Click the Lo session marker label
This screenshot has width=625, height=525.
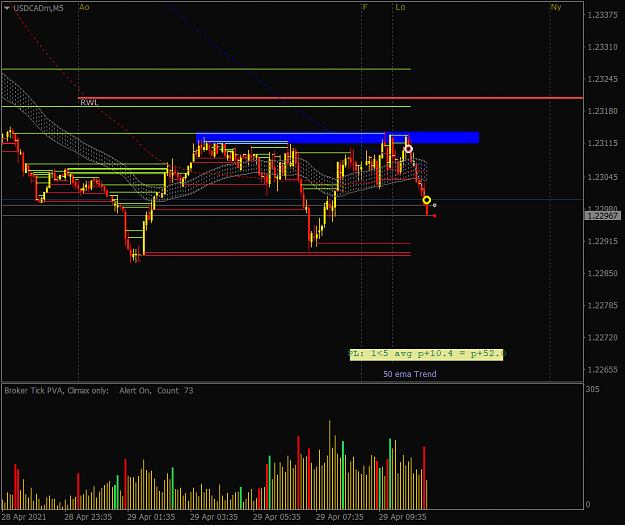point(400,7)
